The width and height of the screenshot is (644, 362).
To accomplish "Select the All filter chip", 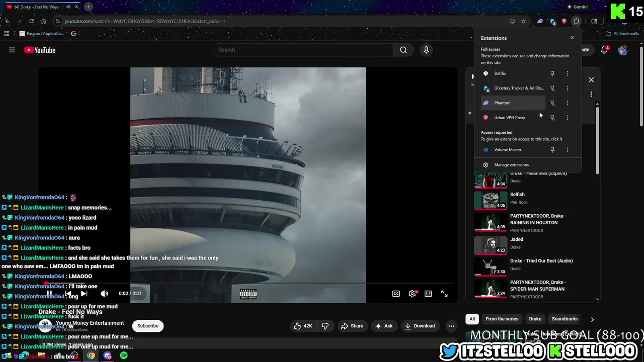I will pos(472,319).
